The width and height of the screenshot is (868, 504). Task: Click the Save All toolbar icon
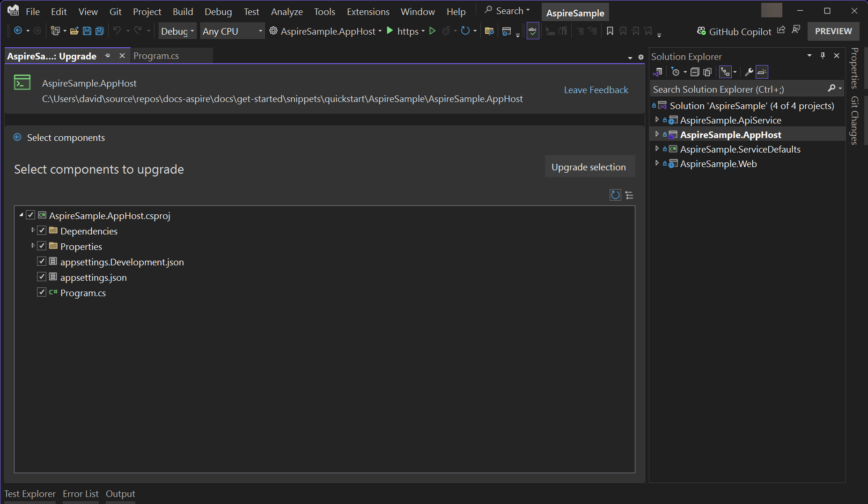(x=100, y=31)
